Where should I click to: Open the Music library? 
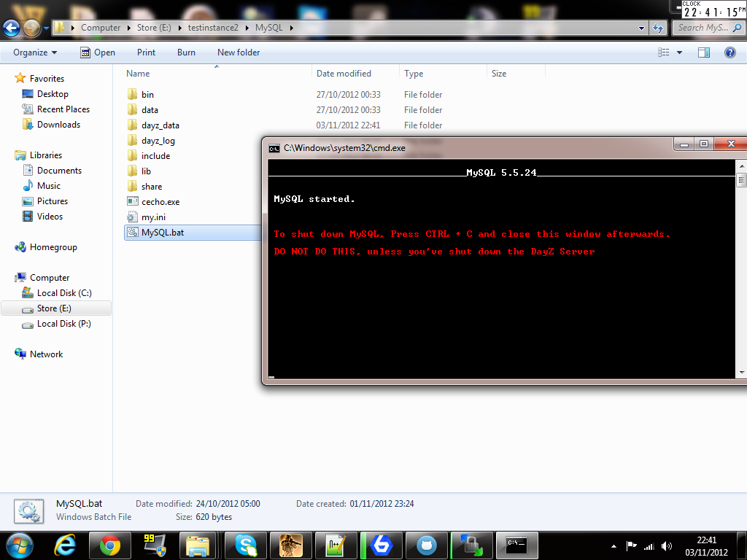[49, 186]
